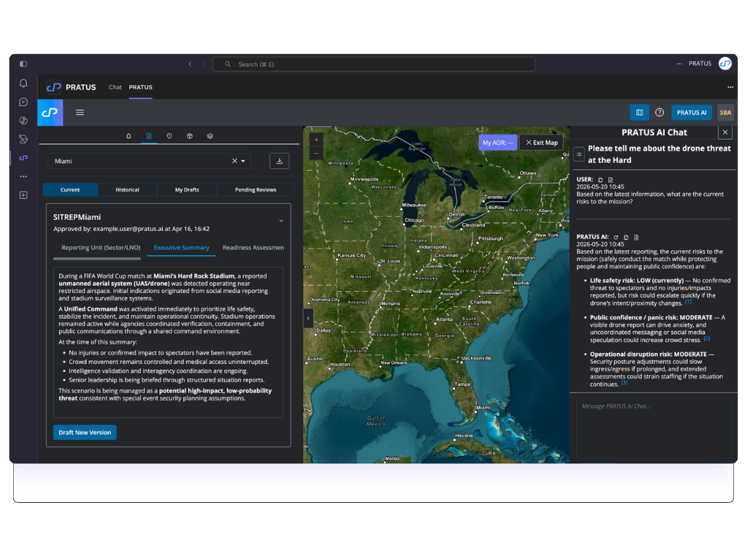Viewport: 747px width, 560px height.
Task: Toggle the sidebar panel icon at top left
Action: coord(23,64)
